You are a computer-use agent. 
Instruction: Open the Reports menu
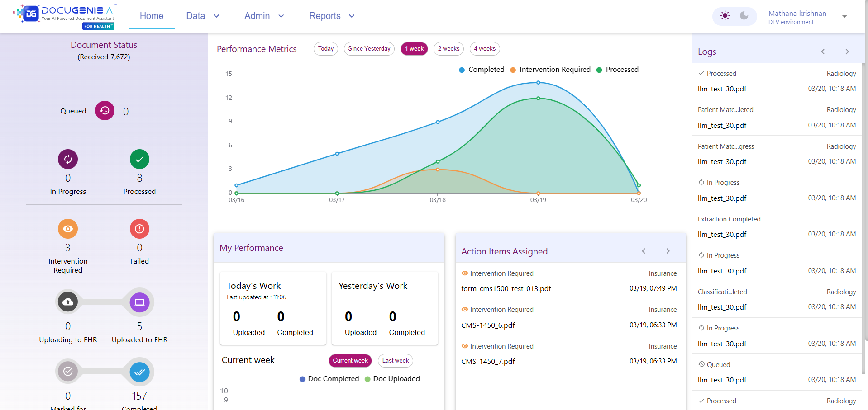(331, 15)
